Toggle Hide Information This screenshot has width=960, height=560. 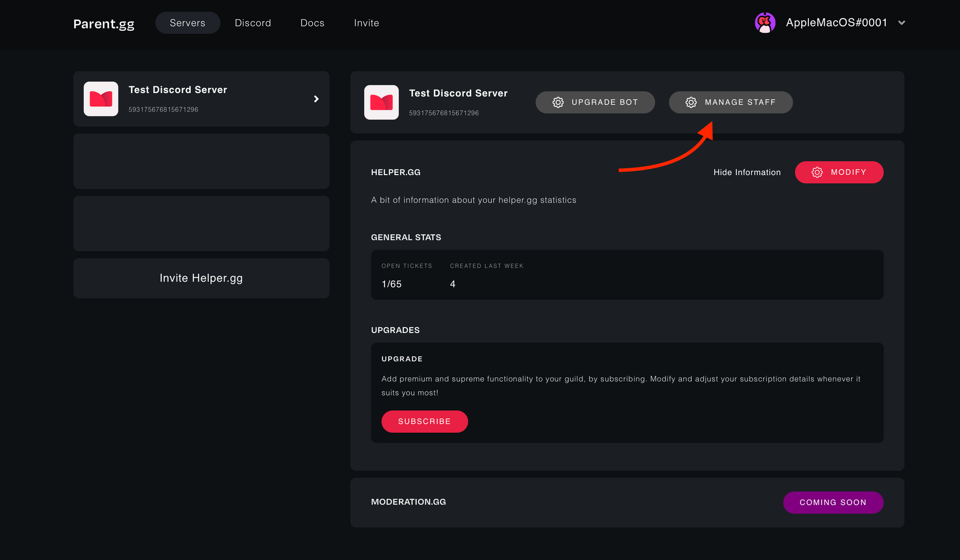(x=747, y=172)
